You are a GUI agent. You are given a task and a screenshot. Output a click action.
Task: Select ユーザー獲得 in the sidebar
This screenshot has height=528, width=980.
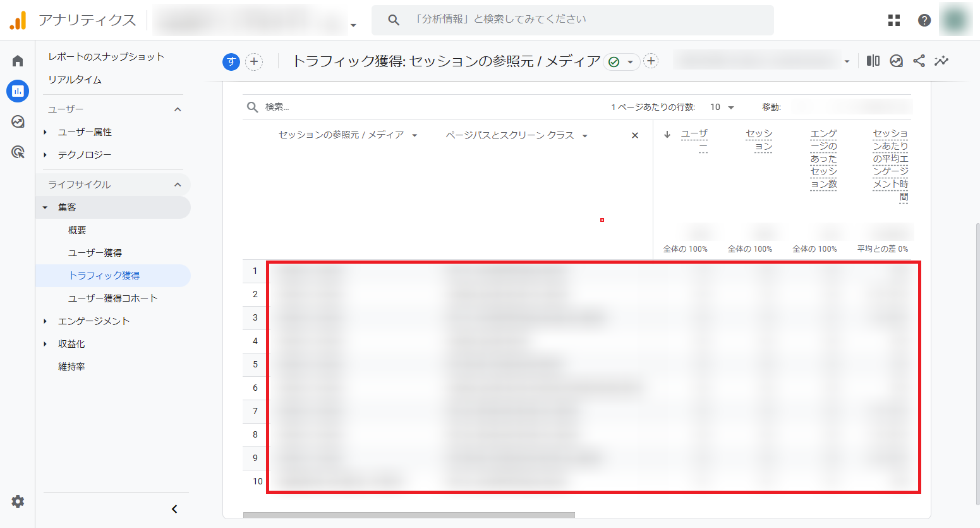click(95, 253)
